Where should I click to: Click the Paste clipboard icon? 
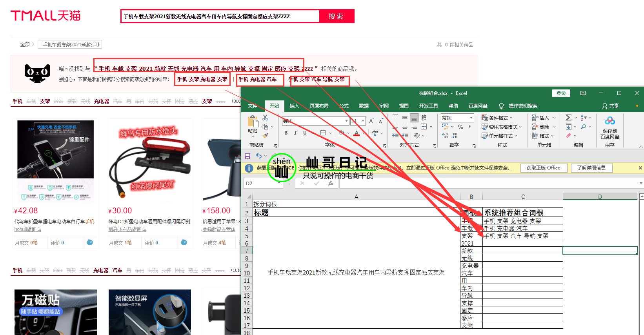tap(253, 122)
